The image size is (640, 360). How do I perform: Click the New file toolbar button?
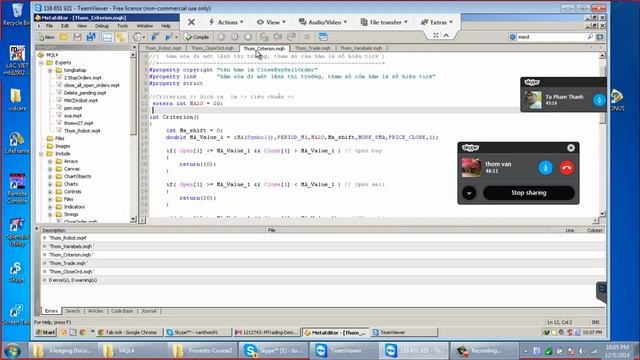point(47,37)
